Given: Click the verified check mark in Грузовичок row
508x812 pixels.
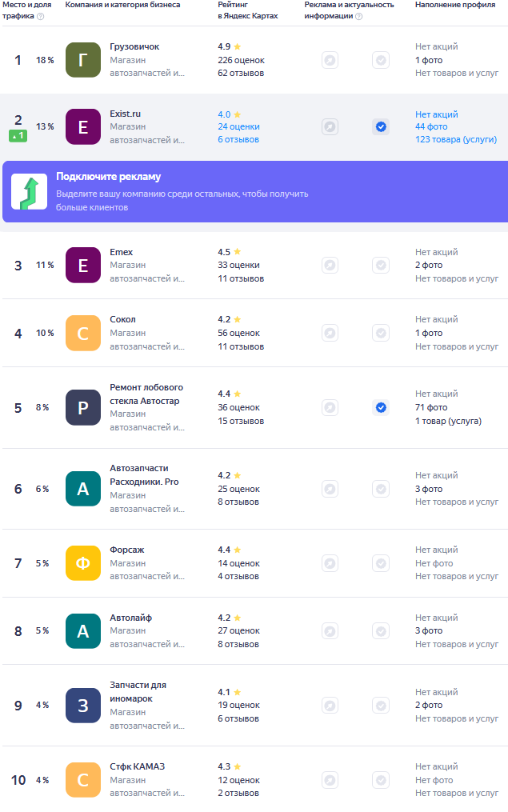Looking at the screenshot, I should pyautogui.click(x=381, y=60).
